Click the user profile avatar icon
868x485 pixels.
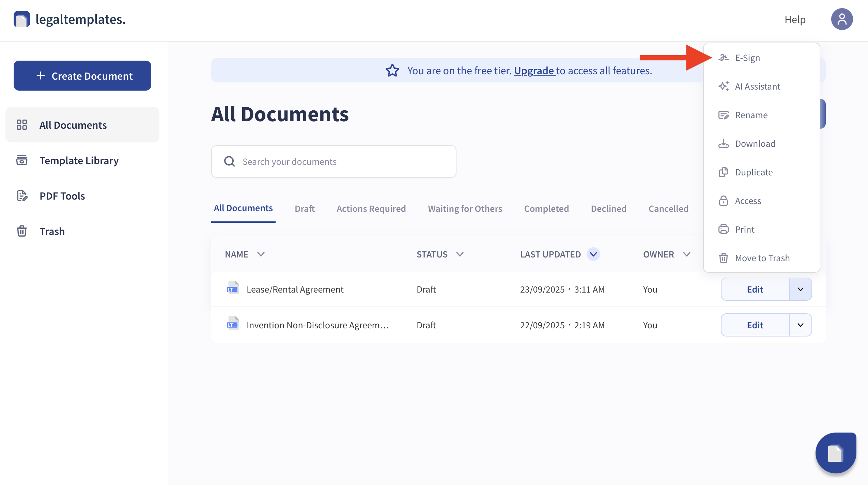[x=841, y=19]
